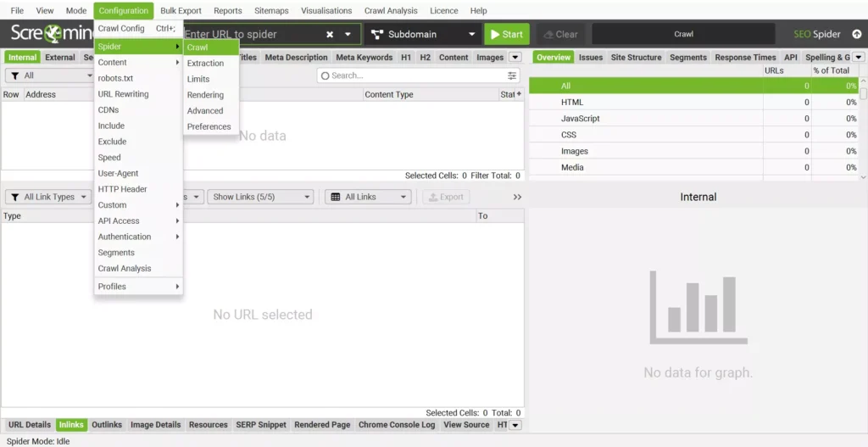Click the Clear button
The width and height of the screenshot is (868, 447).
pyautogui.click(x=560, y=34)
